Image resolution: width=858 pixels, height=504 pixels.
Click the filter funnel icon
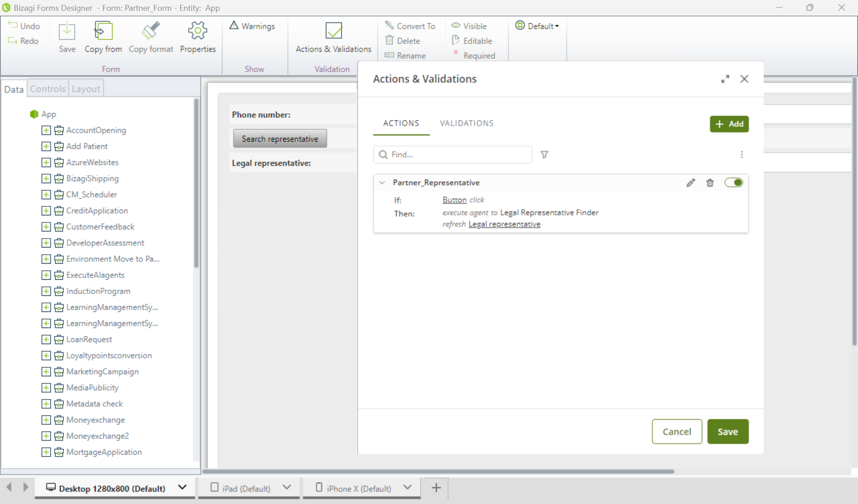click(x=544, y=155)
